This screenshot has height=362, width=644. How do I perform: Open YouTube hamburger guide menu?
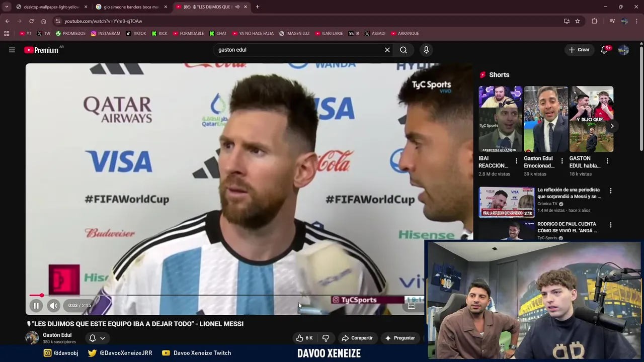tap(12, 50)
